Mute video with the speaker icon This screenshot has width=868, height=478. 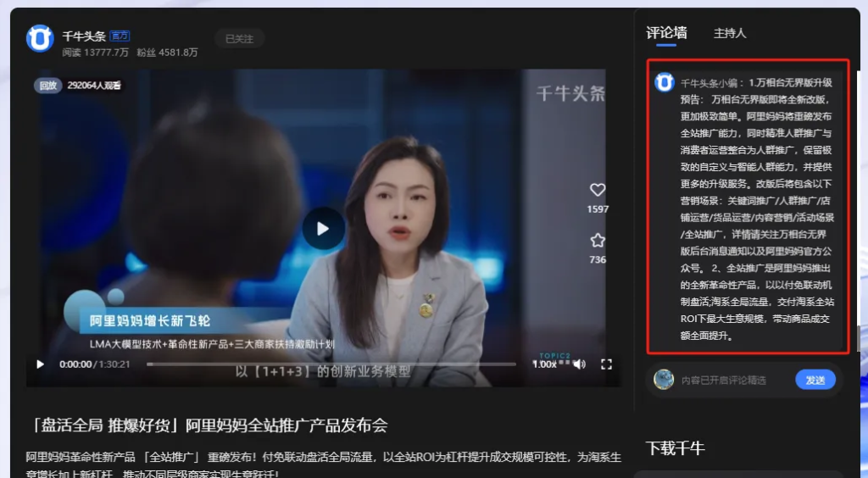click(579, 364)
